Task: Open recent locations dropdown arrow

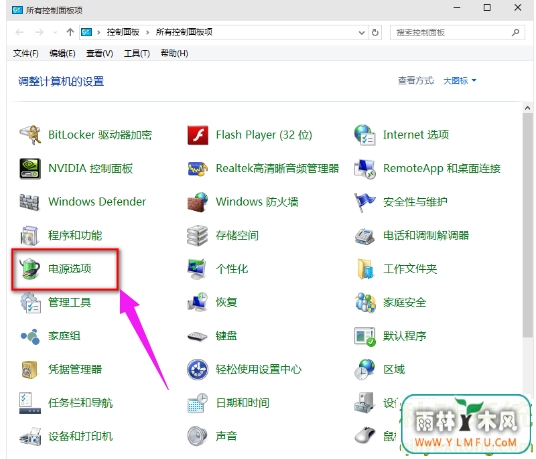Action: tap(55, 32)
